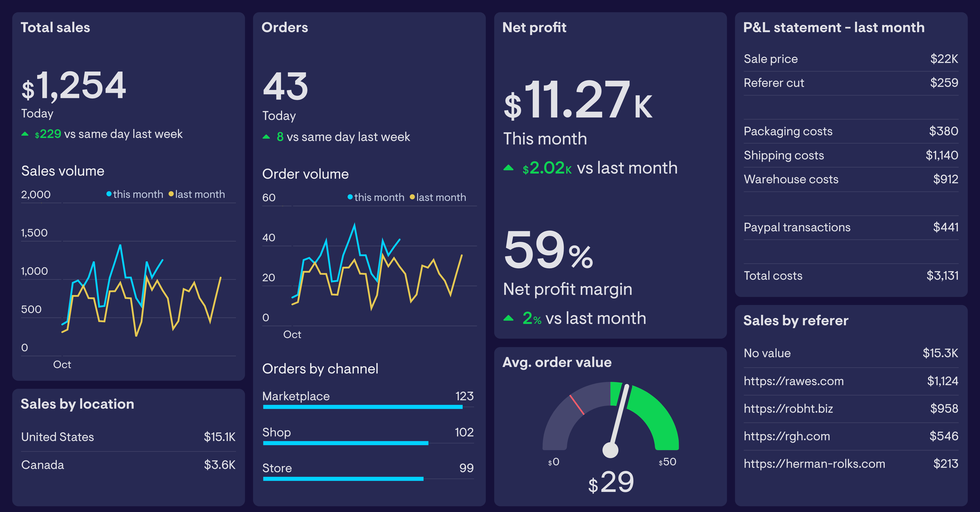Click the United States row in Sales by location
980x512 pixels.
coord(57,437)
